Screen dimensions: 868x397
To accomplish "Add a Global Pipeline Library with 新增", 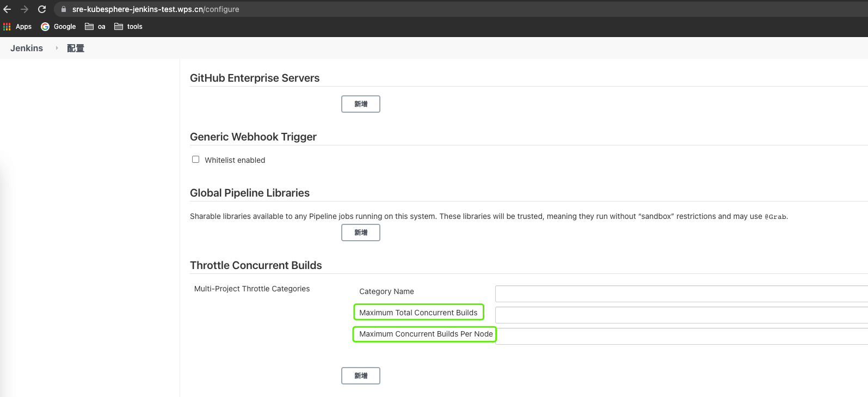I will (361, 233).
